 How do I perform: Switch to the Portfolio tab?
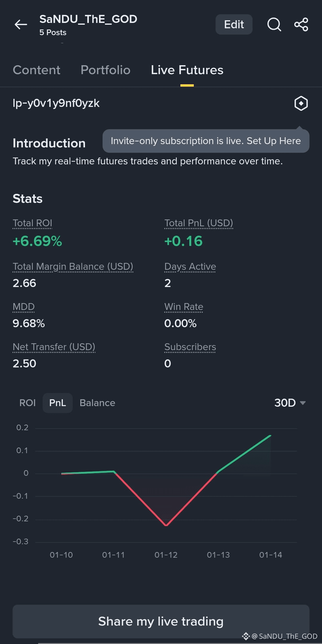(x=106, y=70)
